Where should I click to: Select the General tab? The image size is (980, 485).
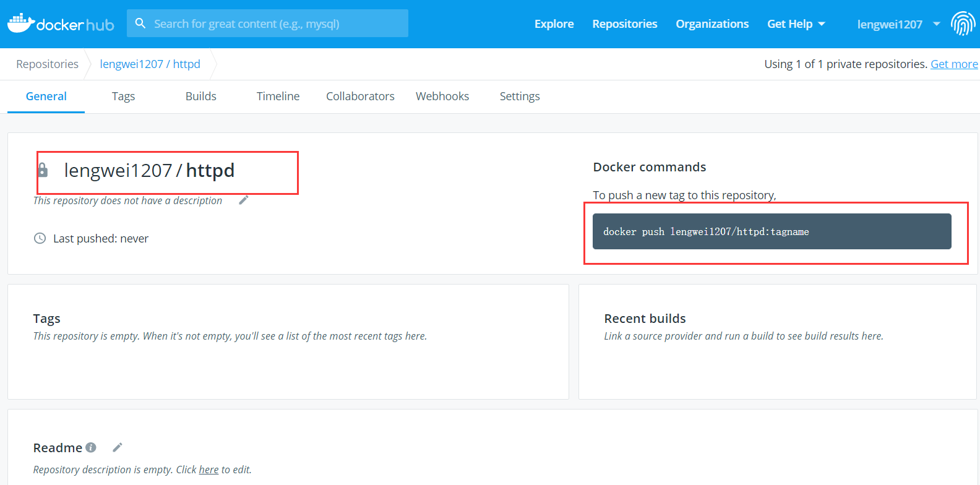click(46, 97)
